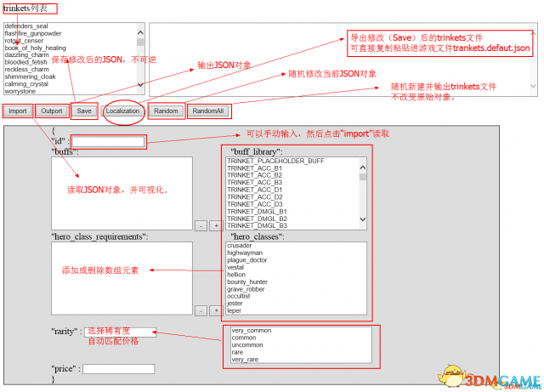Select hellion in hero_classes
The image size is (544, 392).
[x=236, y=275]
